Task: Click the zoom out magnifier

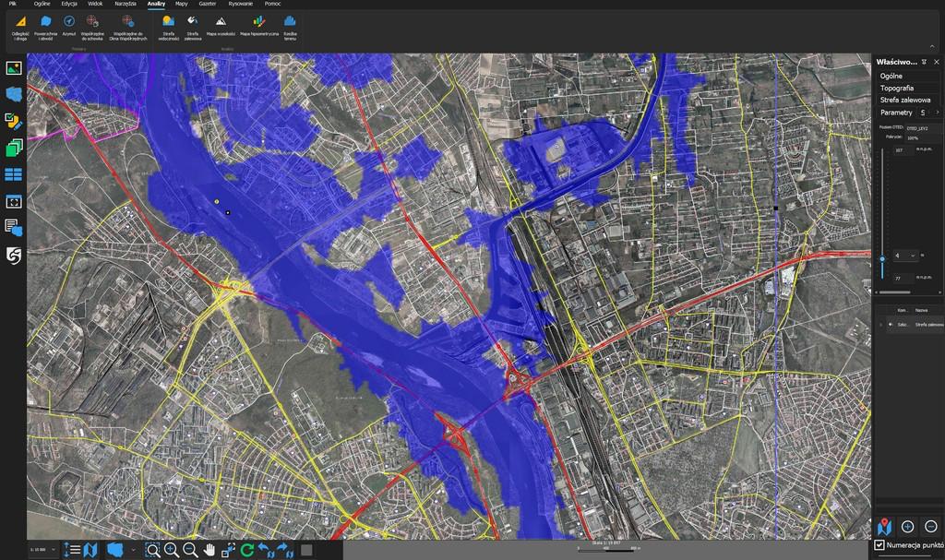Action: [190, 550]
